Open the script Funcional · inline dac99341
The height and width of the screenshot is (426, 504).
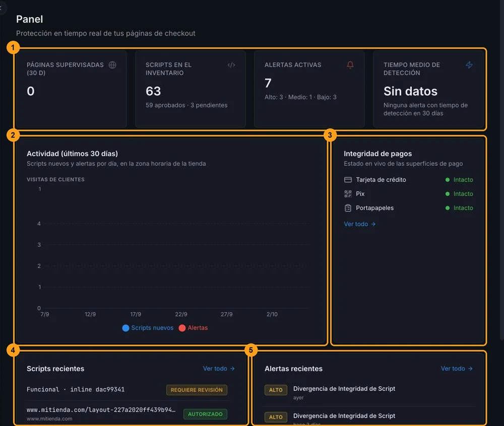pos(76,389)
